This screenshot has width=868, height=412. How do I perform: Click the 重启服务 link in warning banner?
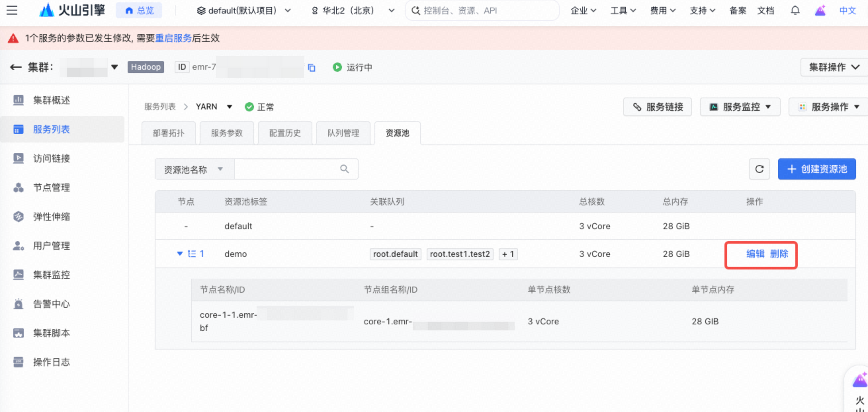point(173,38)
